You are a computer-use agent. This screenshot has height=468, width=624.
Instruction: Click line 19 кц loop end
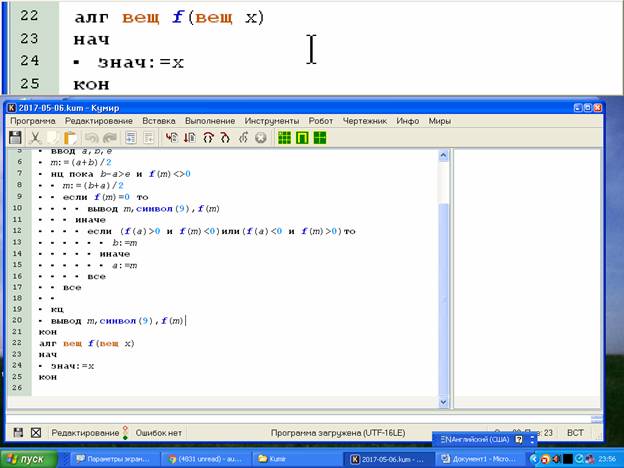[57, 309]
